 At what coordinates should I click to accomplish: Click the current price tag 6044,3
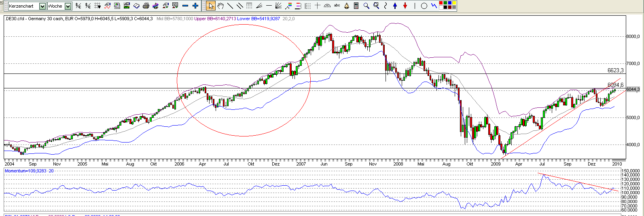click(633, 89)
